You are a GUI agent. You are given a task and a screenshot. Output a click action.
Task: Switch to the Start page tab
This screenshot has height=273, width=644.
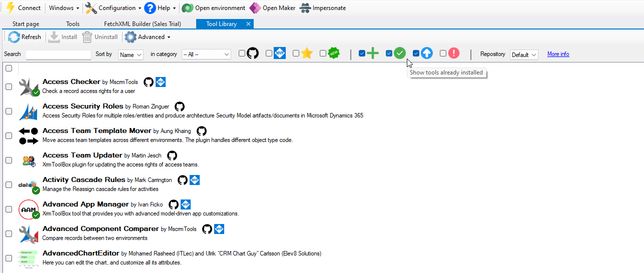click(x=26, y=24)
